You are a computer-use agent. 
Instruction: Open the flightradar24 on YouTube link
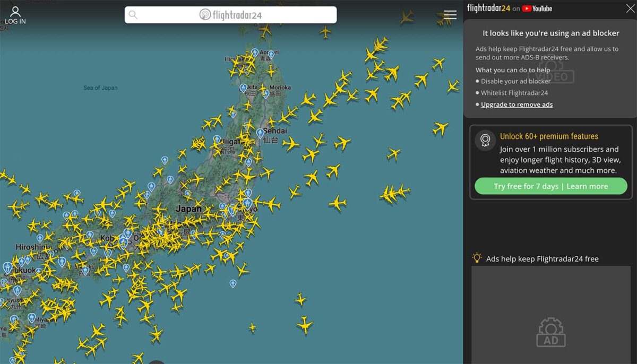pos(510,8)
